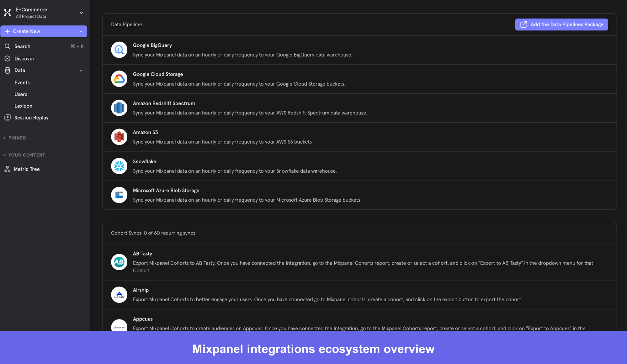
Task: Select the Snowflake warehouse icon
Action: pyautogui.click(x=119, y=166)
